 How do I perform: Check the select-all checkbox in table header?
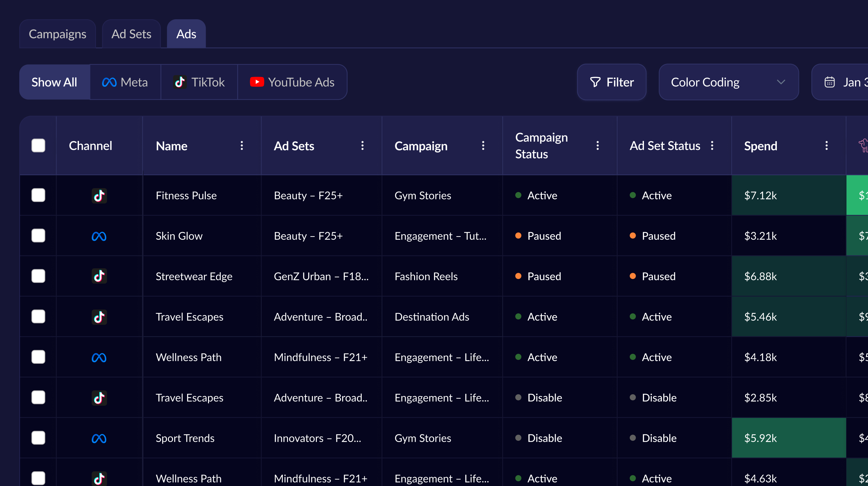(39, 146)
